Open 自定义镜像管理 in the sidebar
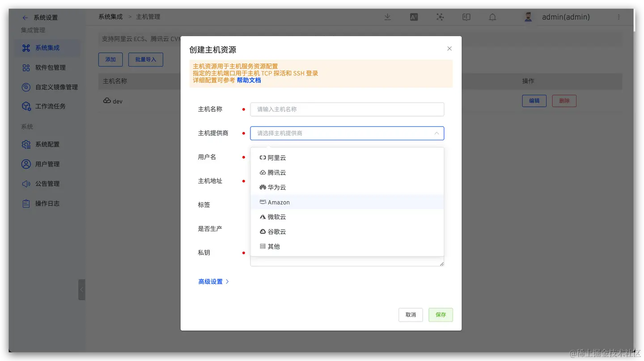The height and width of the screenshot is (361, 644). click(47, 87)
